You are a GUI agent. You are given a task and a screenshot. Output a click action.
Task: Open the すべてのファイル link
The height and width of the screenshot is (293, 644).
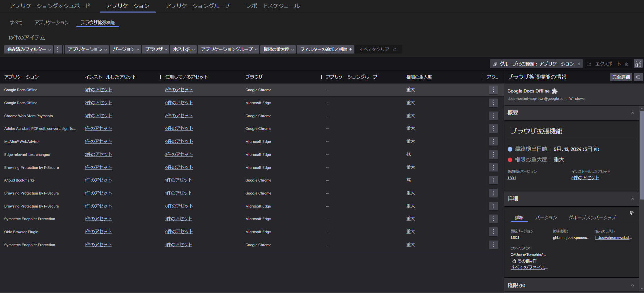(x=529, y=268)
